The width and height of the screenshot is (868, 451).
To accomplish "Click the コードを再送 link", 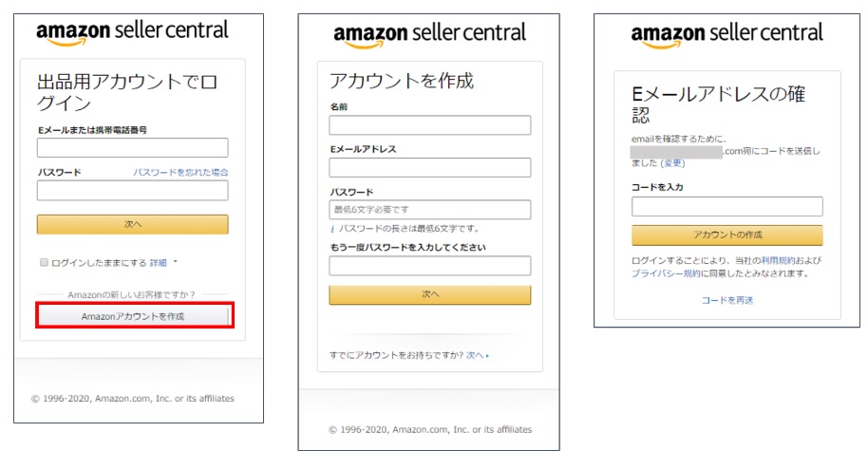I will click(726, 300).
